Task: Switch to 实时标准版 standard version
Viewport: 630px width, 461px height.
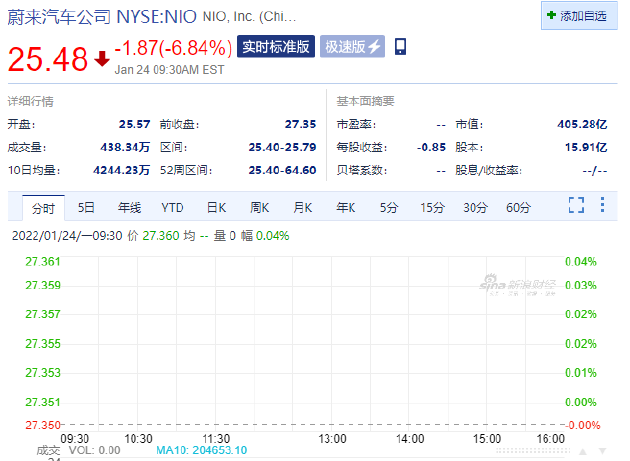Action: [x=276, y=47]
